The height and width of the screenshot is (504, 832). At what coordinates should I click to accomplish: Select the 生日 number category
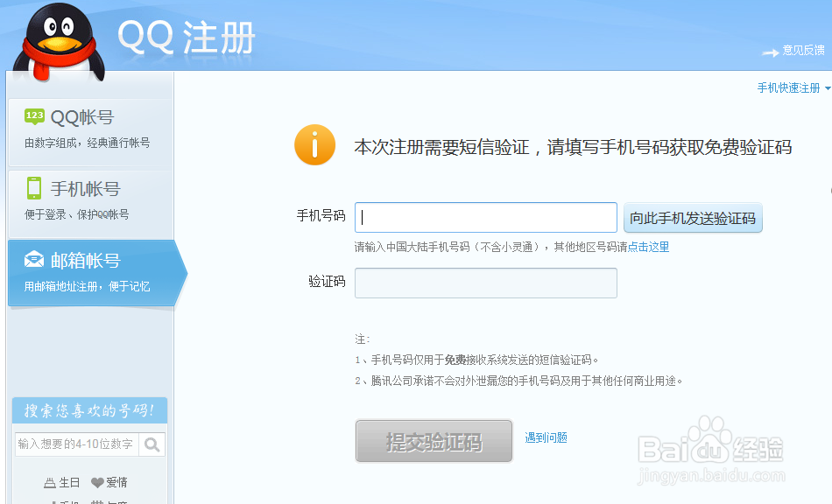click(62, 483)
